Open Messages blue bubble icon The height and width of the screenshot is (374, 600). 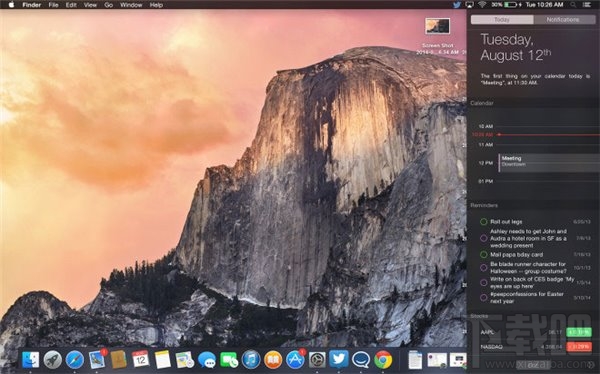[x=207, y=360]
